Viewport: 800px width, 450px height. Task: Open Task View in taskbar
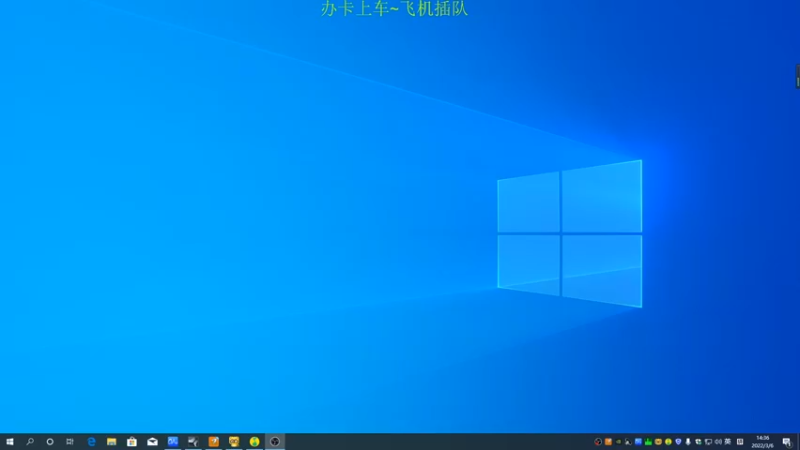(70, 442)
